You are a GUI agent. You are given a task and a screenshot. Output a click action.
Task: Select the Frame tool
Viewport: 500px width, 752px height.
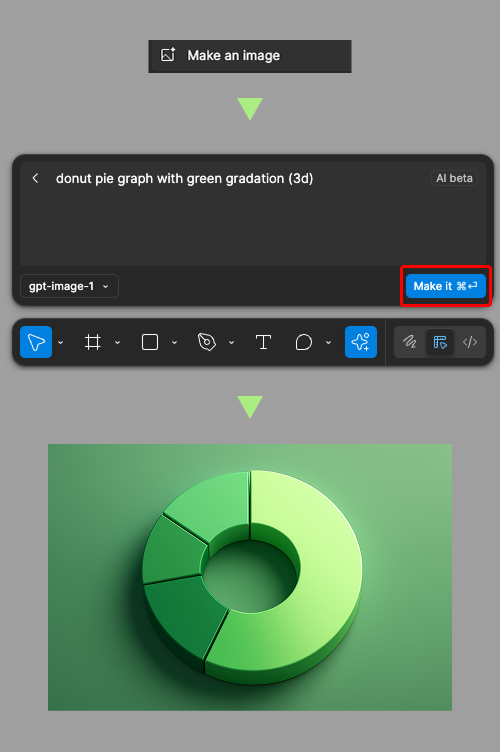(93, 342)
